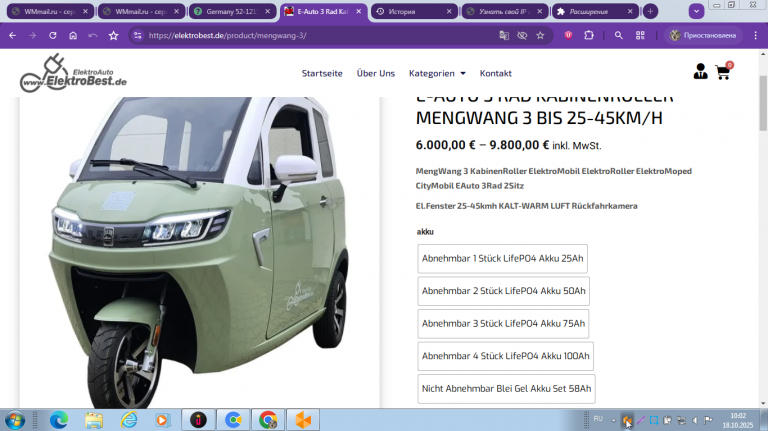Click the star icon left of address bar
768x431 pixels.
(x=114, y=35)
